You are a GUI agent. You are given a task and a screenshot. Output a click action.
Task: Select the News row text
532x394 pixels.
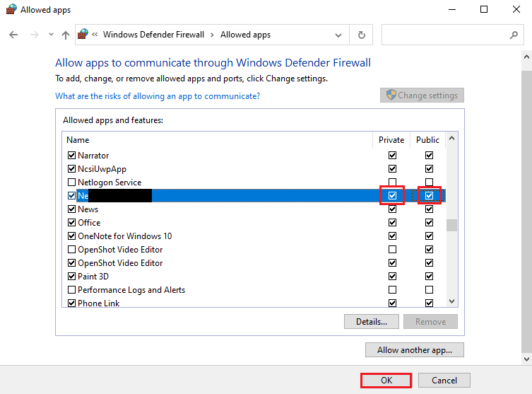pyautogui.click(x=88, y=209)
